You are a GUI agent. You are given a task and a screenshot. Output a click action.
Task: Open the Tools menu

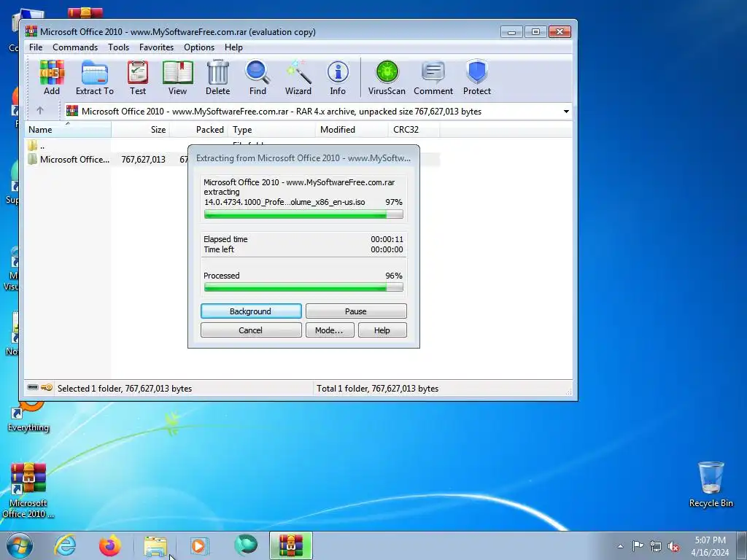[118, 47]
